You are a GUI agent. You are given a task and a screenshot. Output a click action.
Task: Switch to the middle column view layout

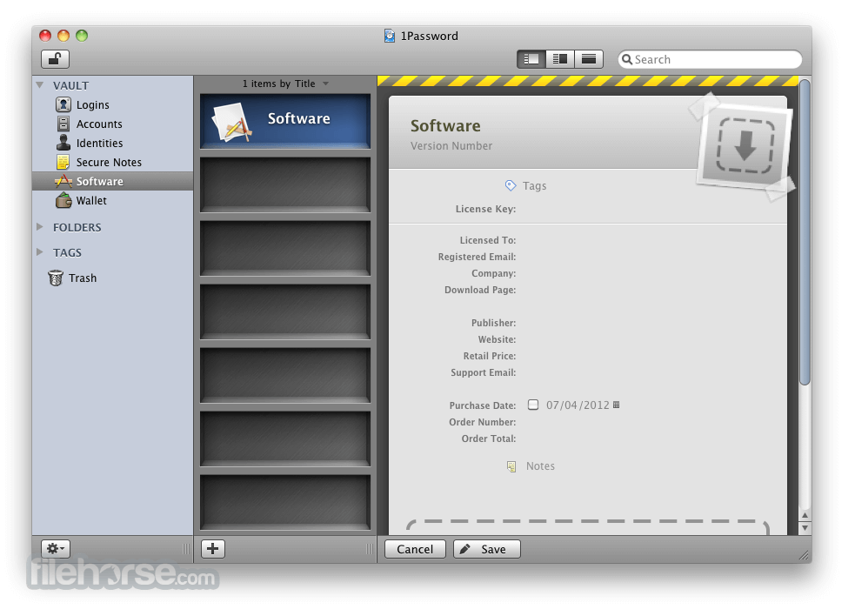point(560,59)
